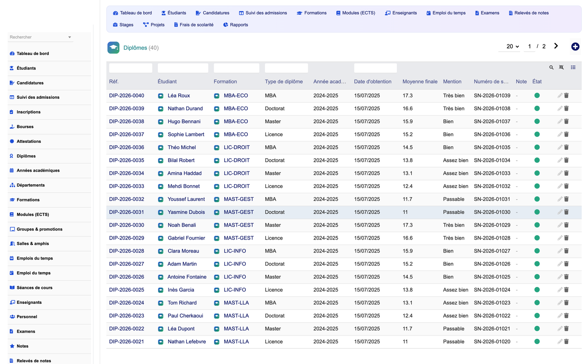This screenshot has height=364, width=588.
Task: Click the Frais de scolarité icon
Action: [x=176, y=25]
